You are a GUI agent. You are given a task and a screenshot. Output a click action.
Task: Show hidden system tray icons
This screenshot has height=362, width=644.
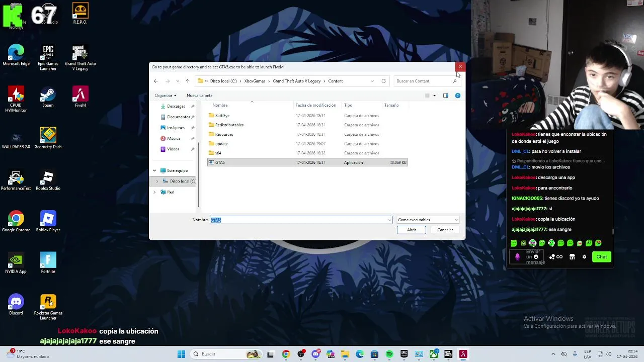click(x=553, y=354)
